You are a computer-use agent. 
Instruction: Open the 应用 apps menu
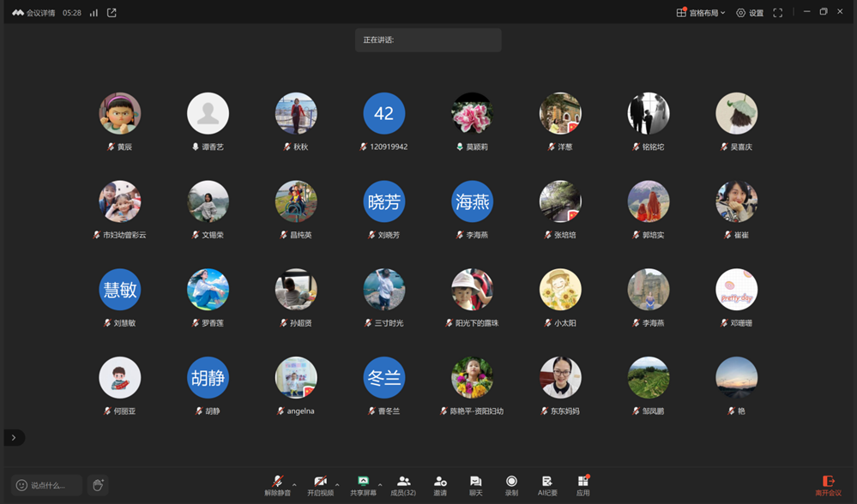click(x=583, y=485)
